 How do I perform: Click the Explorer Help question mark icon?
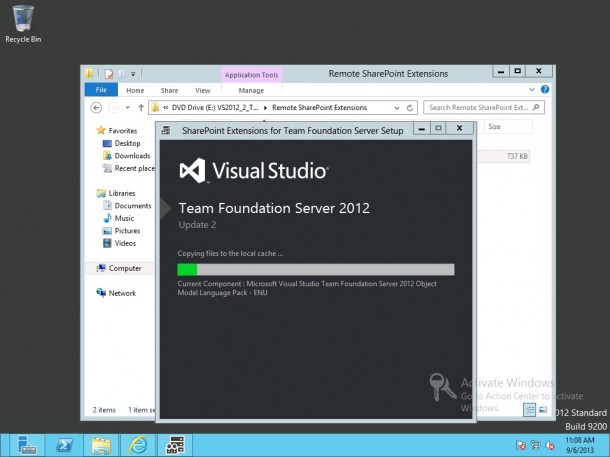coord(545,89)
